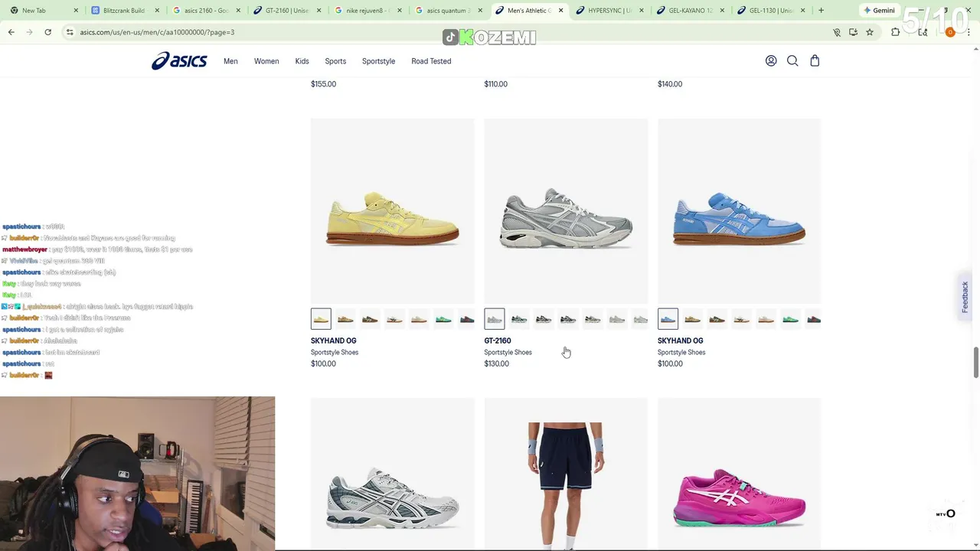980x551 pixels.
Task: Open the navy shorts product image
Action: (x=566, y=473)
